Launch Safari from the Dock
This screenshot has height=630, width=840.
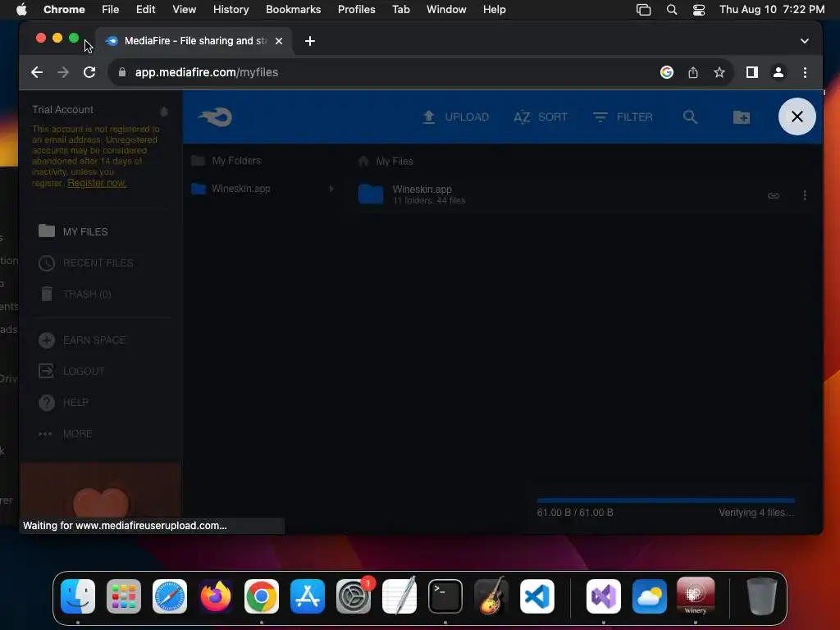click(x=170, y=596)
